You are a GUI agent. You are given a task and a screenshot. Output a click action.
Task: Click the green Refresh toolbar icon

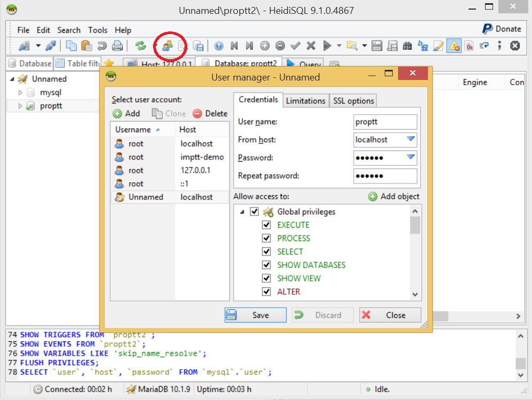click(x=140, y=46)
